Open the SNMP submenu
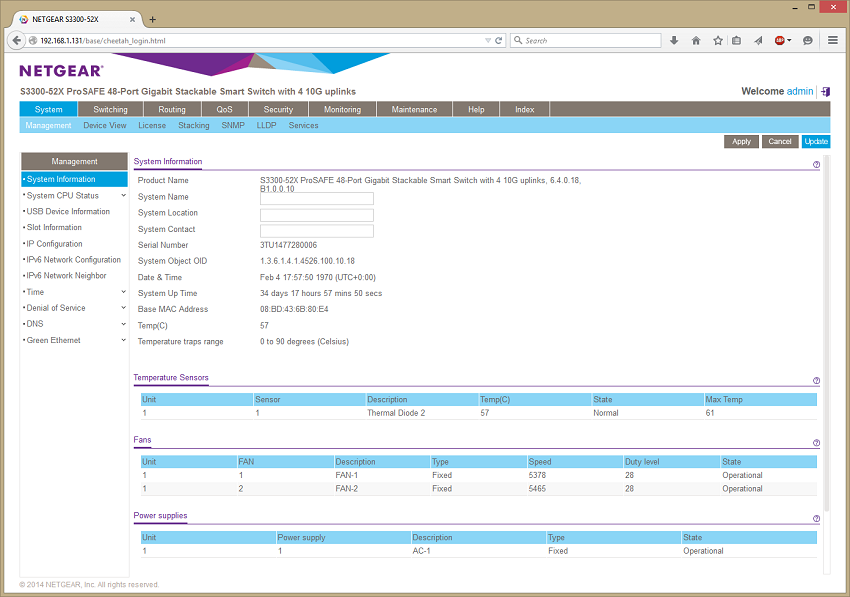The width and height of the screenshot is (850, 597). tap(233, 125)
